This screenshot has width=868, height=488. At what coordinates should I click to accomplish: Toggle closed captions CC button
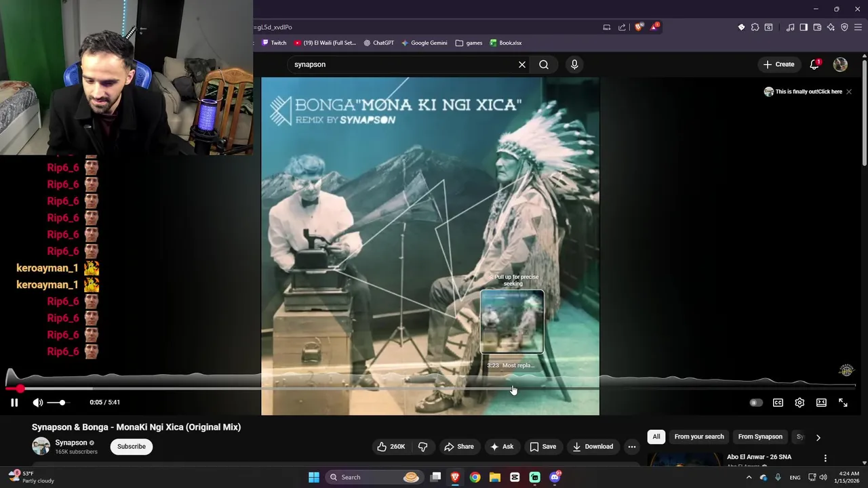coord(778,403)
